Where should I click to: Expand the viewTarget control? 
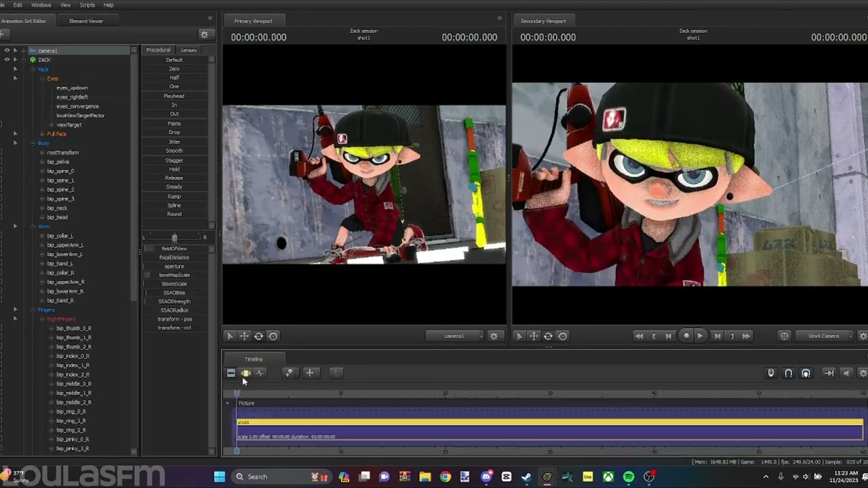coord(51,125)
